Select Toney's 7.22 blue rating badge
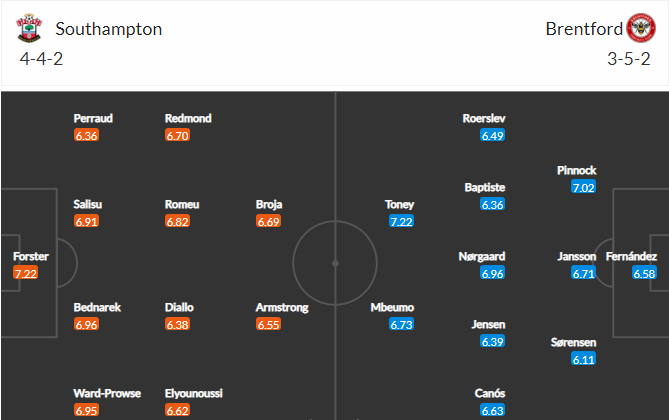 (401, 222)
